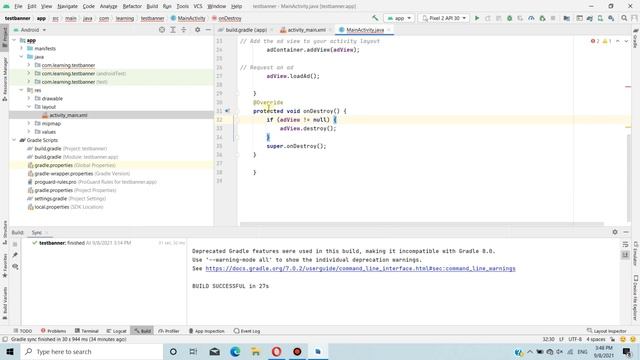
Task: Toggle scroll-to-end icon in the build output
Action: (625, 255)
